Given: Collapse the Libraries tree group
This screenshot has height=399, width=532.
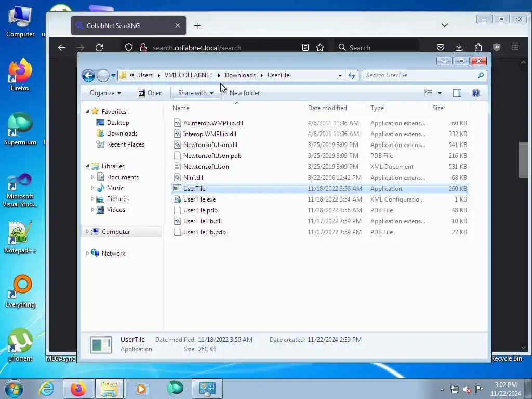Looking at the screenshot, I should pyautogui.click(x=87, y=166).
